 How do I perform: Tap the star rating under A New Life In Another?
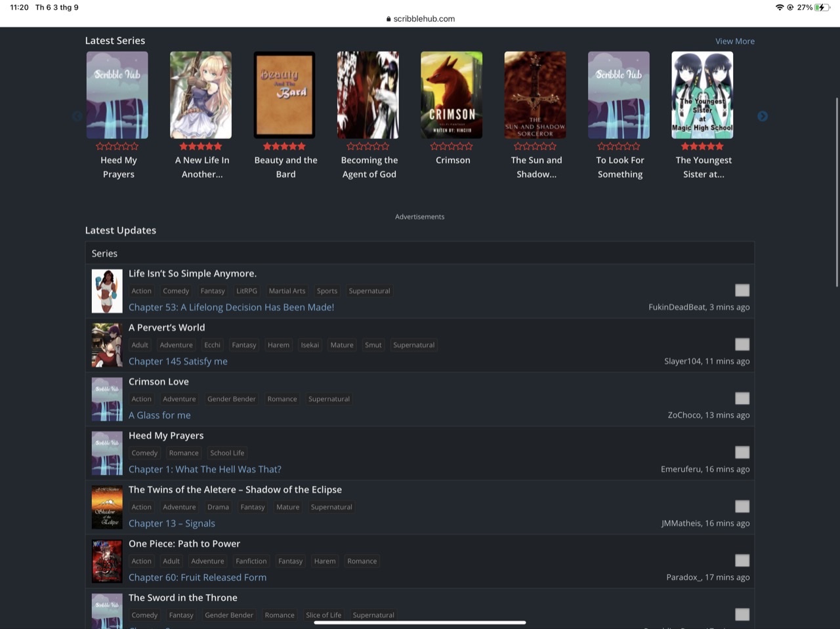click(x=201, y=146)
